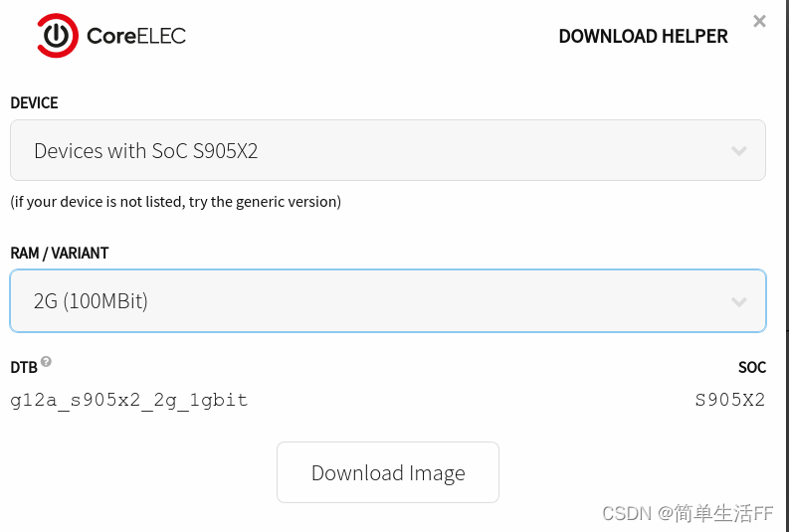This screenshot has width=789, height=532.
Task: Click the CoreELEC wordmark text
Action: pyautogui.click(x=135, y=37)
